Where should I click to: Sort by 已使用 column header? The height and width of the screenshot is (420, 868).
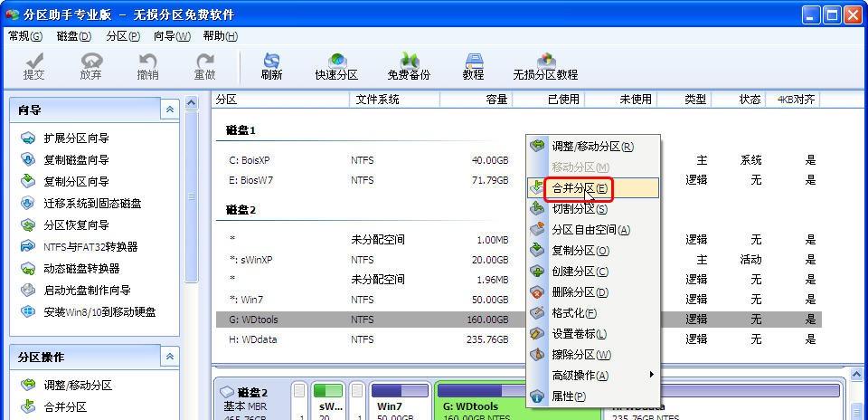pos(548,100)
